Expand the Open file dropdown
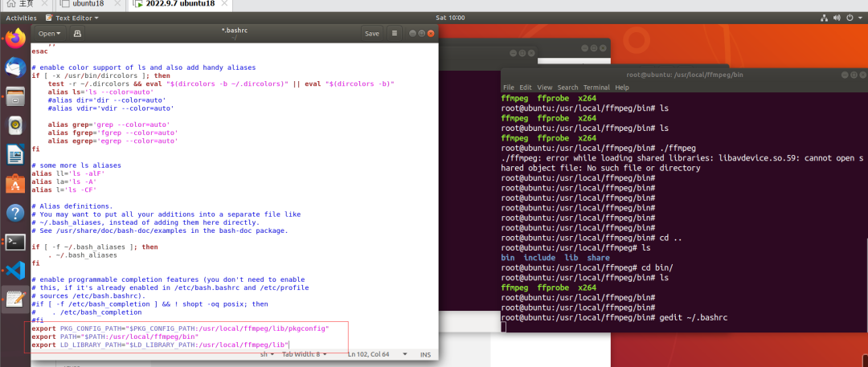This screenshot has width=868, height=367. (50, 34)
